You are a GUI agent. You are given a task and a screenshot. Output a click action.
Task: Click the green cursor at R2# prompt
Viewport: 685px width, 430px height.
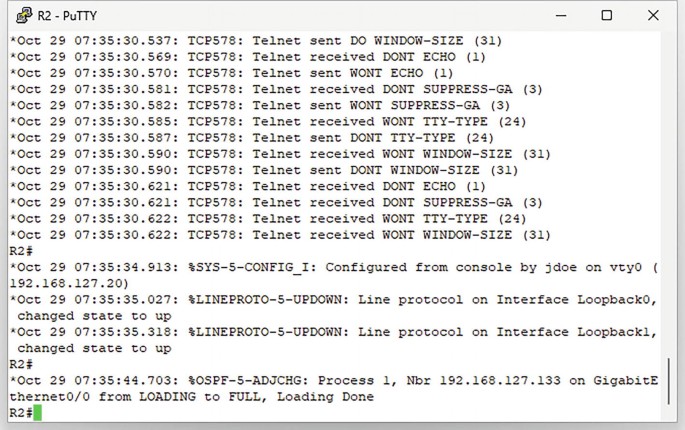37,413
